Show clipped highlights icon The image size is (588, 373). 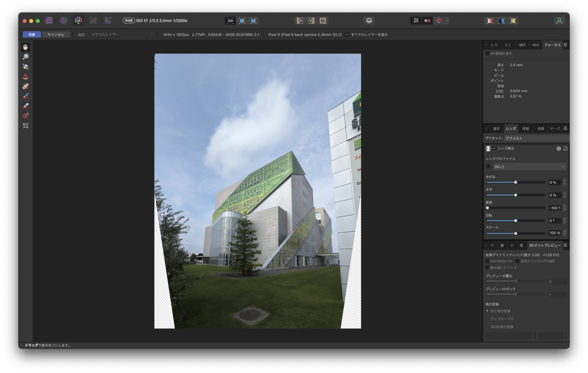490,21
